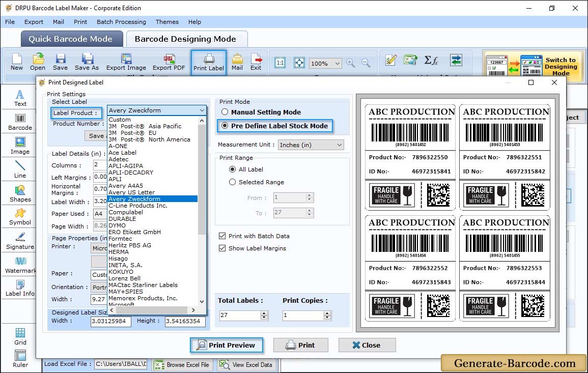Select the Watermark tool in sidebar
The image size is (588, 373).
coord(20,265)
